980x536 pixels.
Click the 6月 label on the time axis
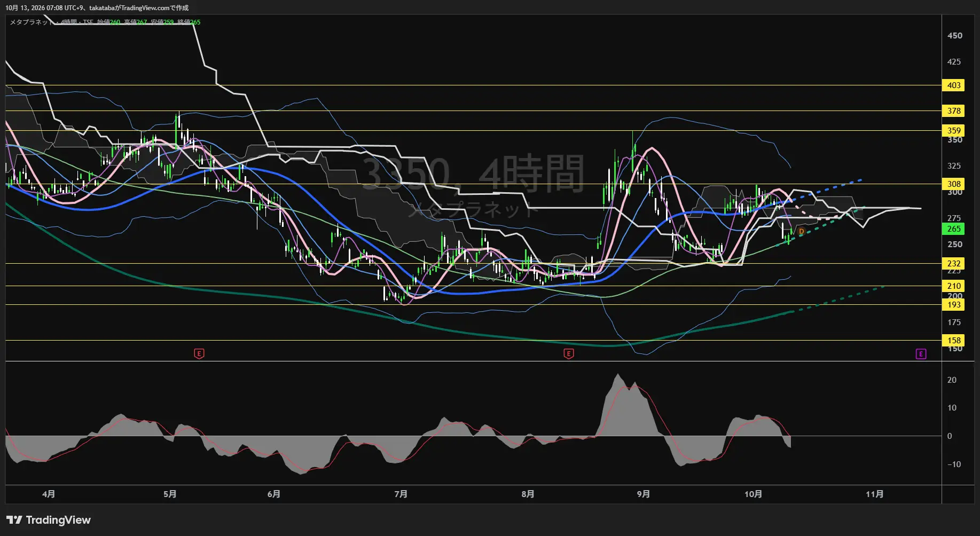coord(273,494)
